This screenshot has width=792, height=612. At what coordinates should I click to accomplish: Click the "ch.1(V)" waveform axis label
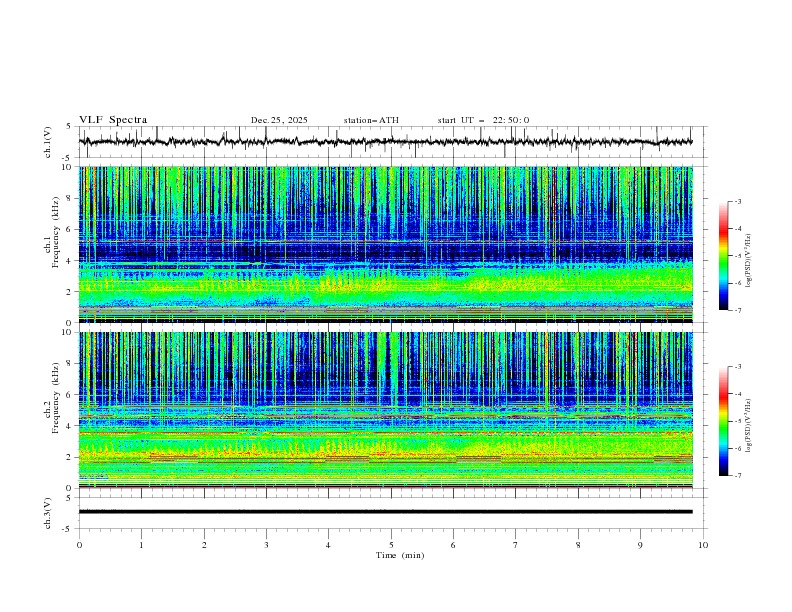point(48,142)
